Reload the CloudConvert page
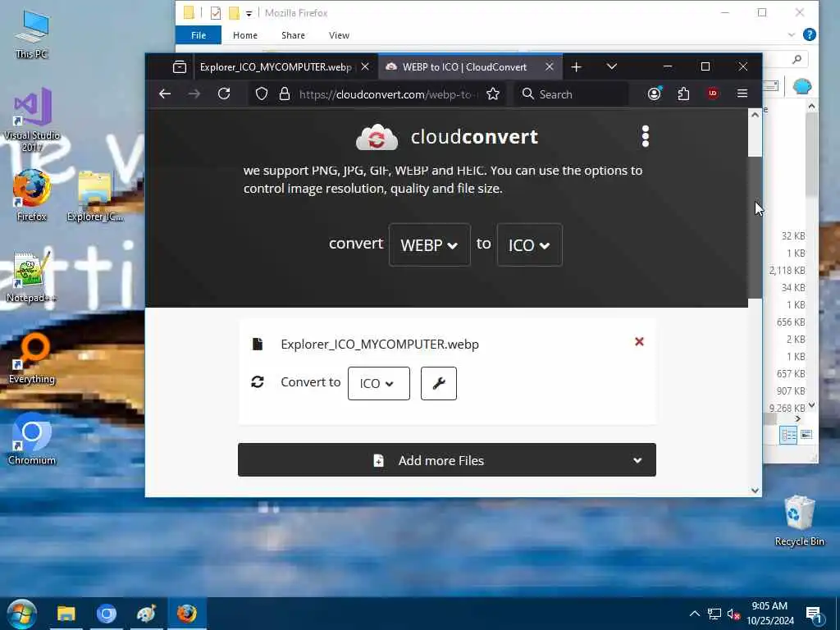 [224, 94]
